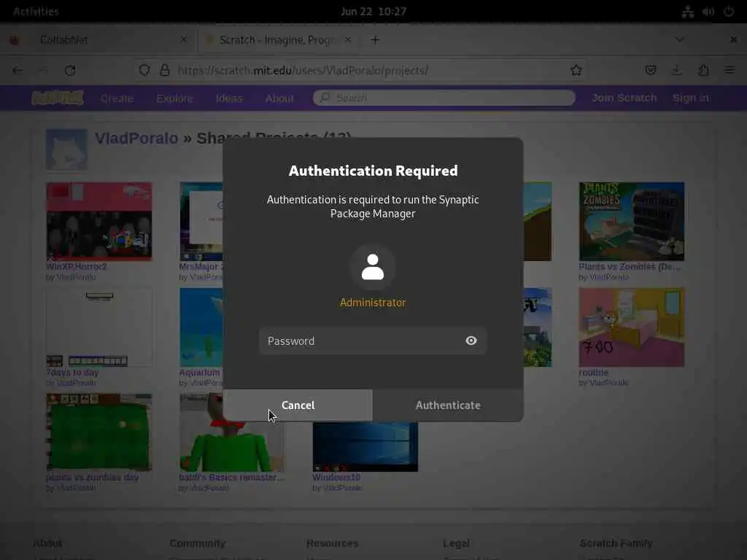
Task: Click the volume icon in top bar
Action: click(708, 12)
